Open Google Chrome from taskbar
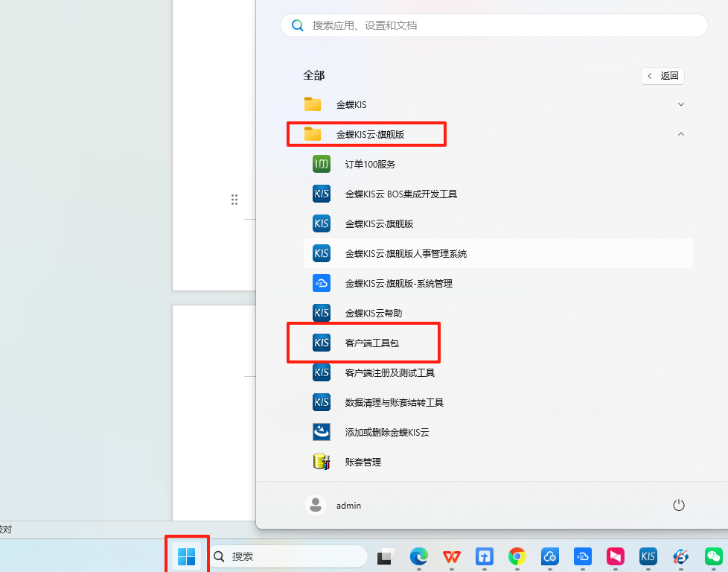This screenshot has height=572, width=728. pyautogui.click(x=517, y=556)
